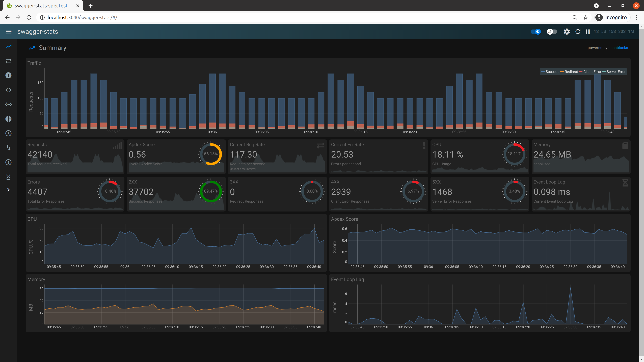The image size is (644, 362).
Task: Click the settings gear icon in toolbar
Action: 567,31
